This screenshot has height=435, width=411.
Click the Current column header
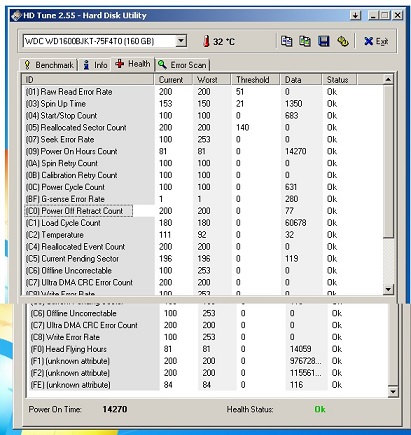(x=173, y=80)
